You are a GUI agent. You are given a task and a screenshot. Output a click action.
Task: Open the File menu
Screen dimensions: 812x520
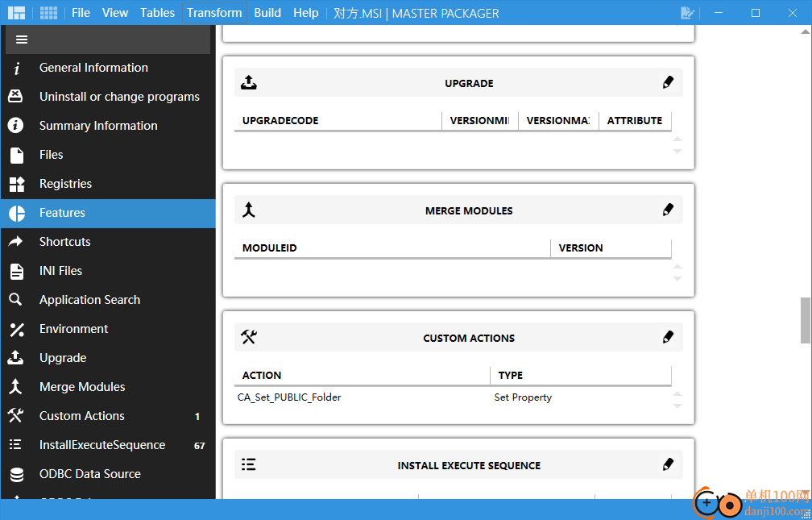(x=81, y=13)
